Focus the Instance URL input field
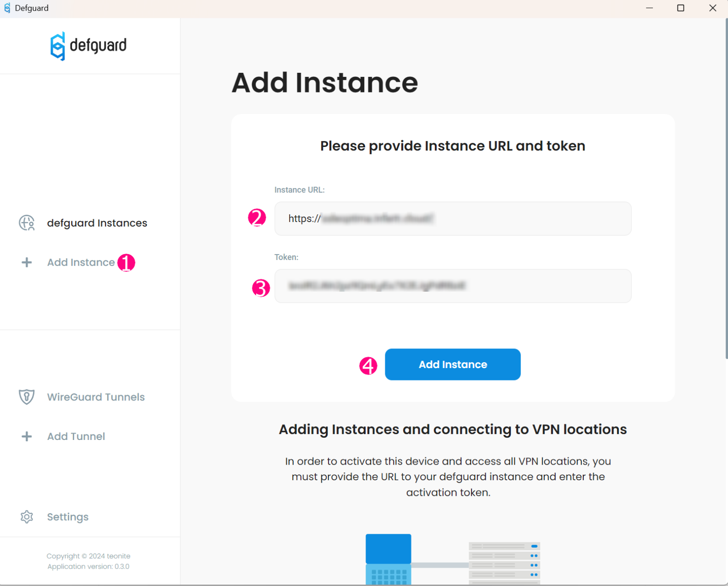This screenshot has height=586, width=728. click(453, 219)
